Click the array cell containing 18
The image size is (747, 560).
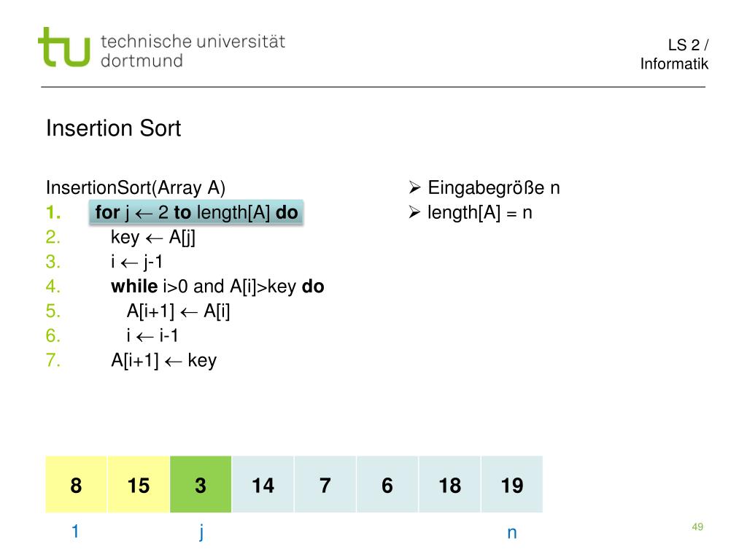[x=449, y=484]
